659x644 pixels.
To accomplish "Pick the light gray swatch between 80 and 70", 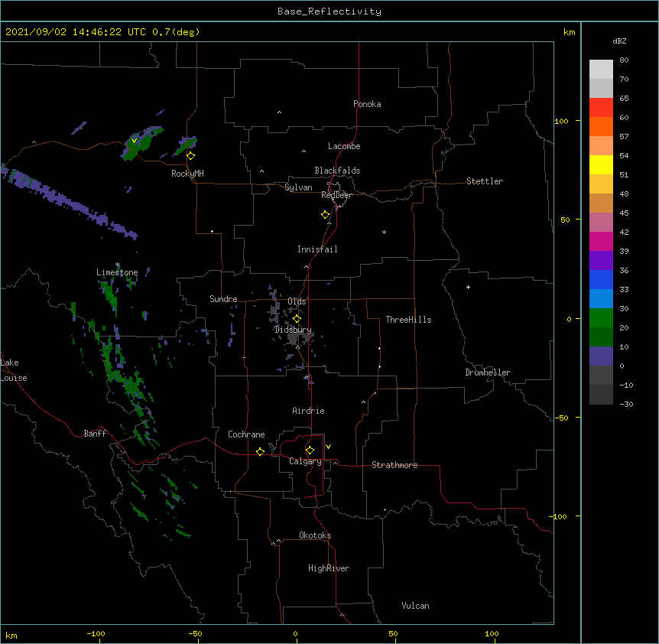I will (x=601, y=69).
